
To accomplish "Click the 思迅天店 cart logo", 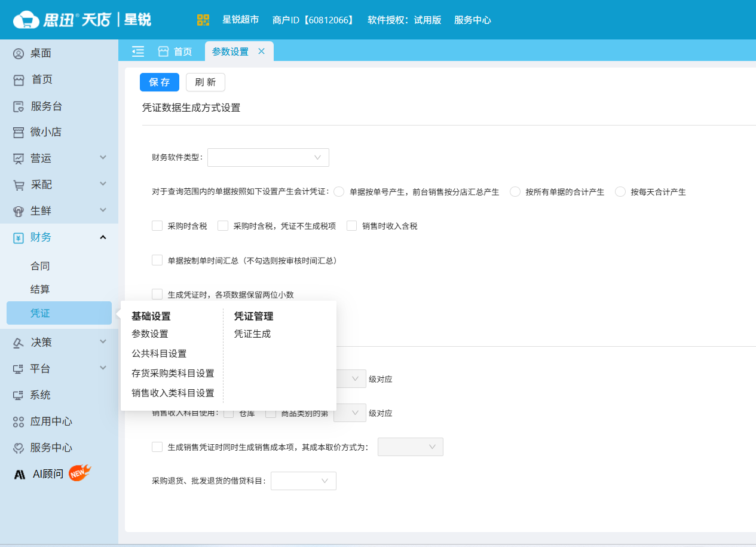I will tap(26, 20).
